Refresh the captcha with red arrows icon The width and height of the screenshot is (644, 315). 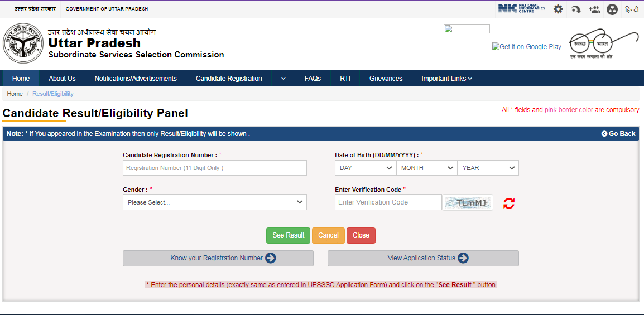tap(509, 203)
